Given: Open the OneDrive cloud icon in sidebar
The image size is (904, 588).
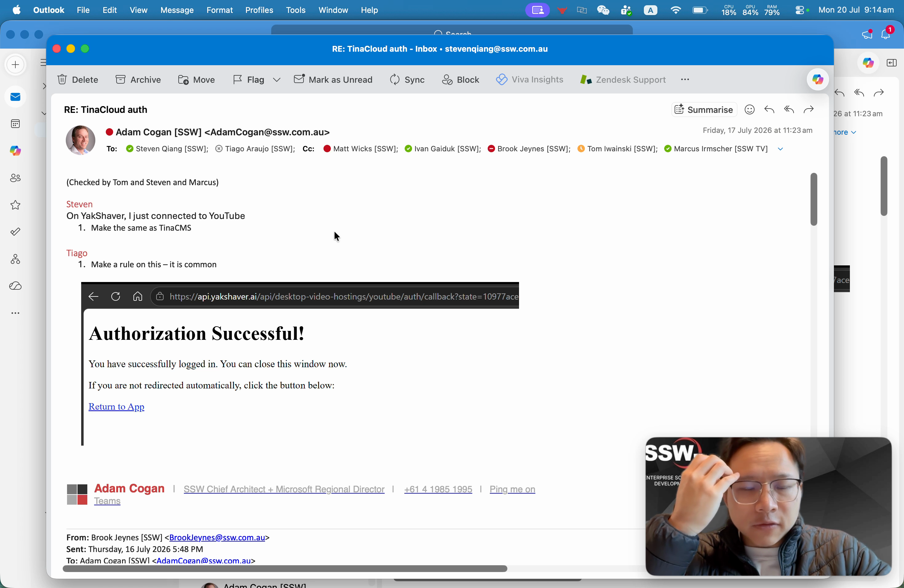Looking at the screenshot, I should 16,286.
